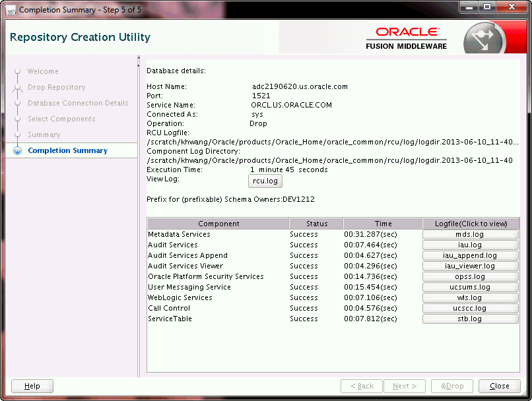The image size is (532, 401).
Task: Maximize the Completion Summary window
Action: [x=487, y=7]
